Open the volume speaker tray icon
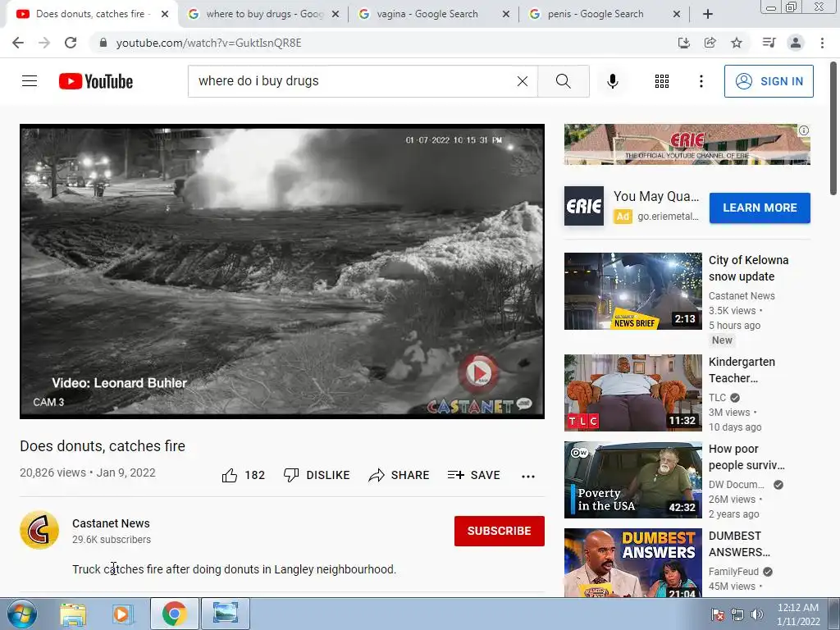The height and width of the screenshot is (630, 840). click(757, 614)
